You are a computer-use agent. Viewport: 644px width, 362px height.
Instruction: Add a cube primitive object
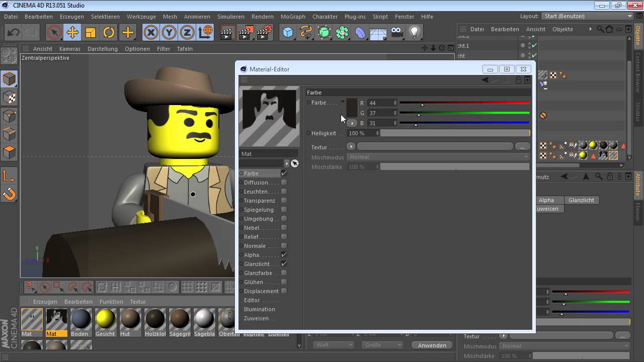click(x=288, y=33)
